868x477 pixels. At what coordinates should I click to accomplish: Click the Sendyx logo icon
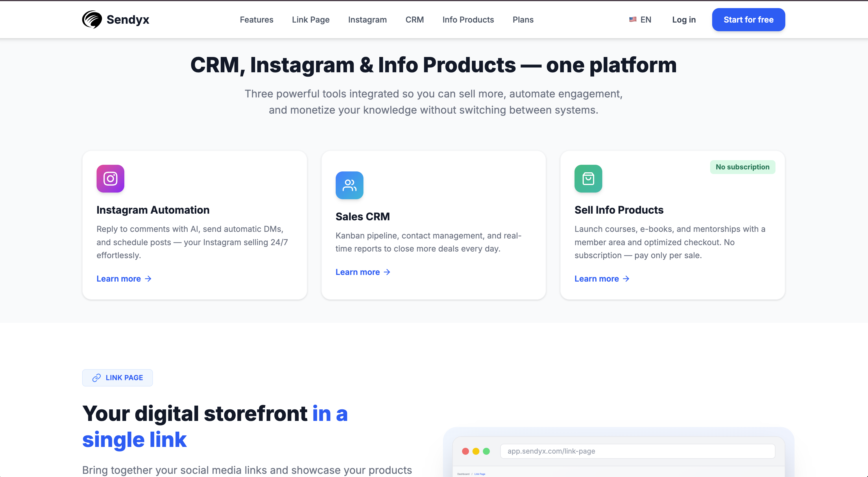pyautogui.click(x=92, y=20)
